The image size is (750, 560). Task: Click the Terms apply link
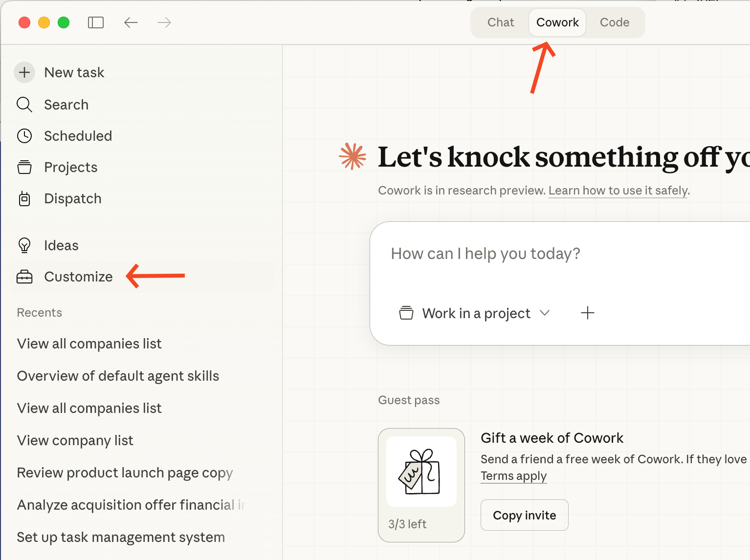coord(513,476)
